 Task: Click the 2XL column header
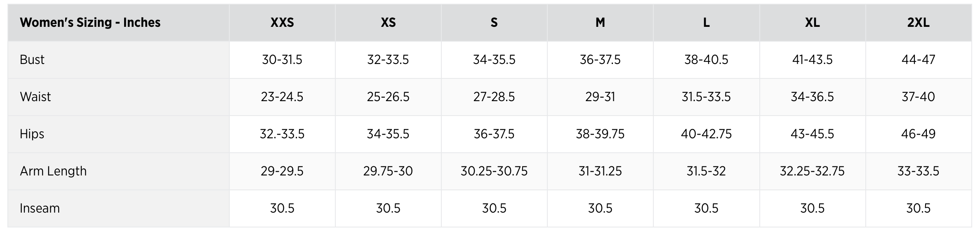(x=918, y=22)
